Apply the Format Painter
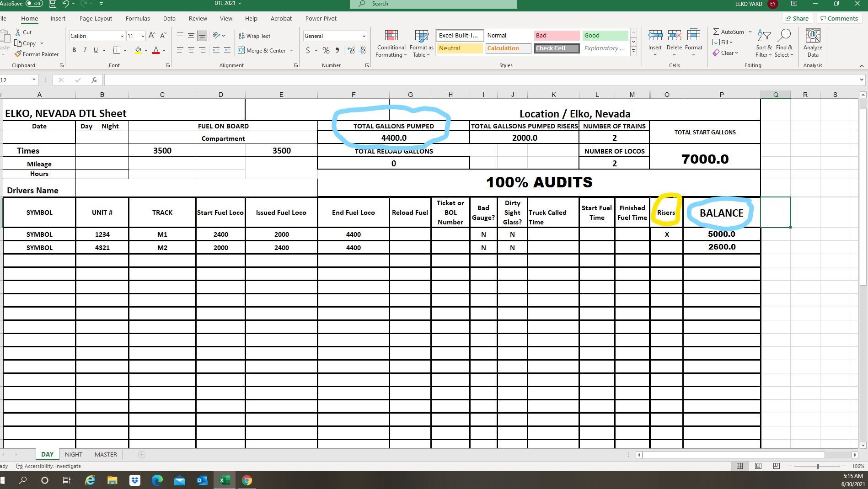The image size is (868, 489). click(37, 54)
